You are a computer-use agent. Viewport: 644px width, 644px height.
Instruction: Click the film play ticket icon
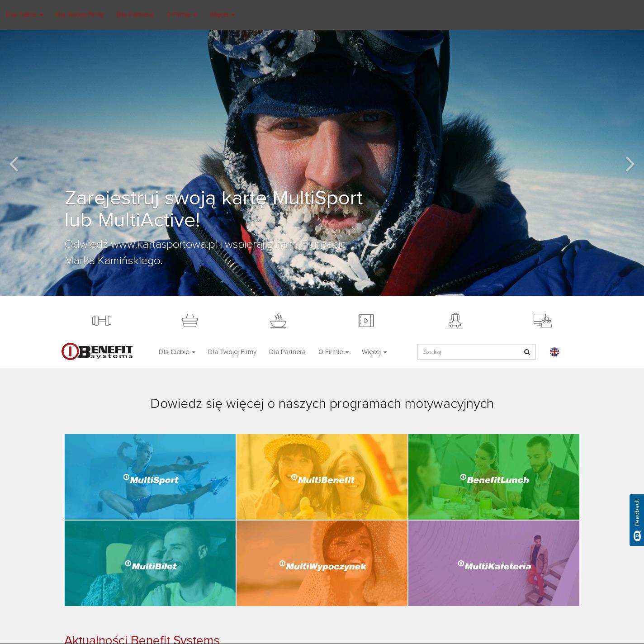click(x=366, y=321)
